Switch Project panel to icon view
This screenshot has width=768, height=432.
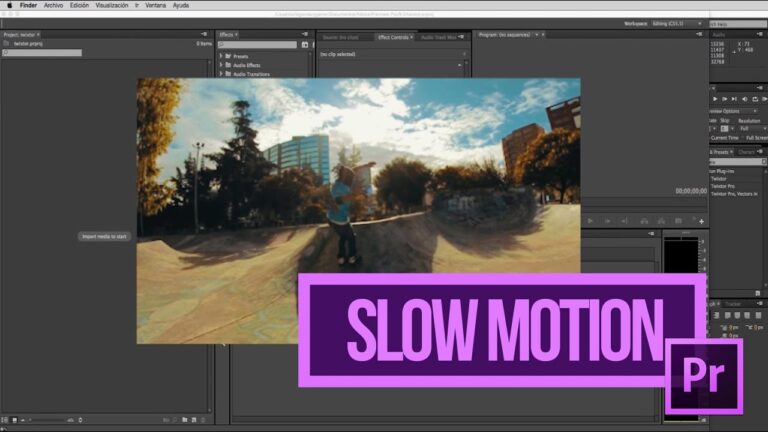click(x=14, y=420)
